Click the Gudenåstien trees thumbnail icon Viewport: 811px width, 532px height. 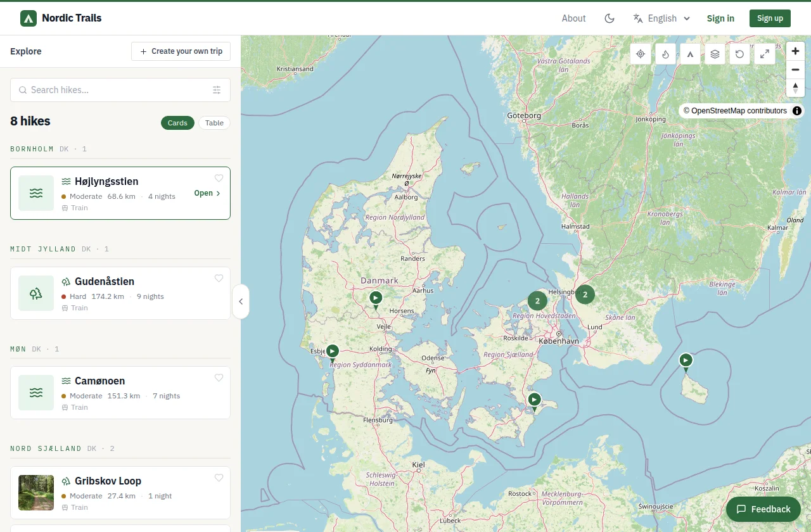[36, 293]
